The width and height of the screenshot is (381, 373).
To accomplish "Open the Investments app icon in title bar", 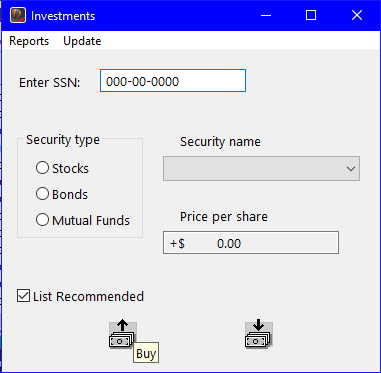I will (18, 16).
